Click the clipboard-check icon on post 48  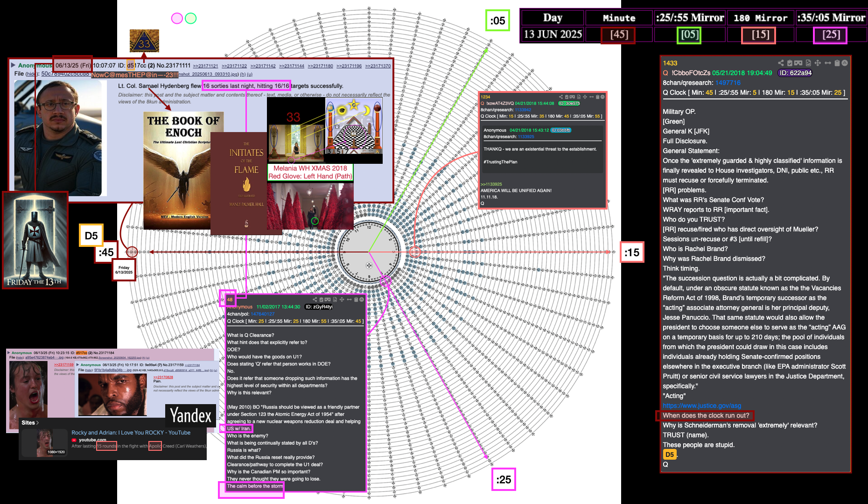point(322,300)
